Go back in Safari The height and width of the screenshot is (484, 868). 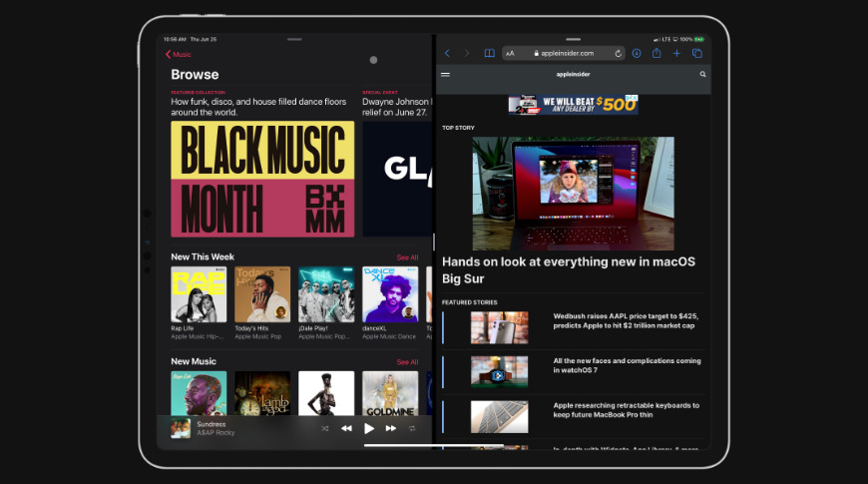447,53
